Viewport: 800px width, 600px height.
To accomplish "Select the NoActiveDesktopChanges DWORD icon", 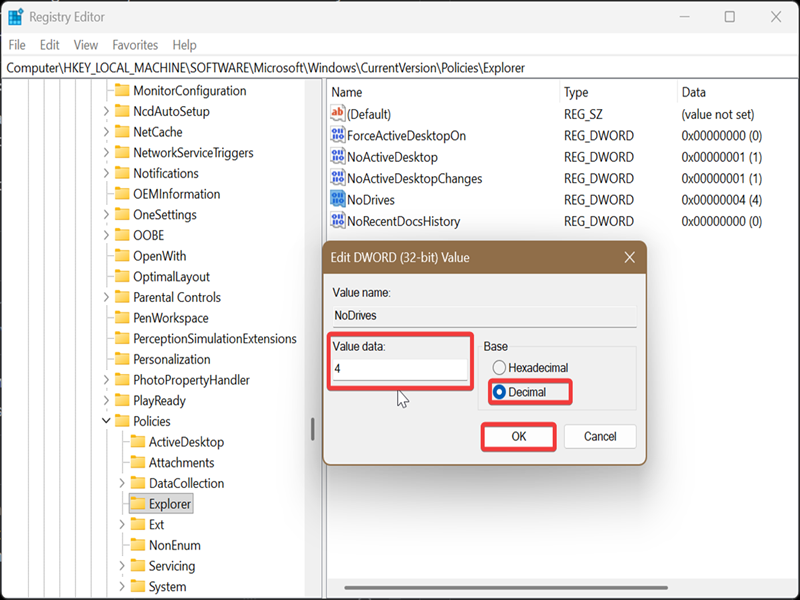I will point(338,178).
